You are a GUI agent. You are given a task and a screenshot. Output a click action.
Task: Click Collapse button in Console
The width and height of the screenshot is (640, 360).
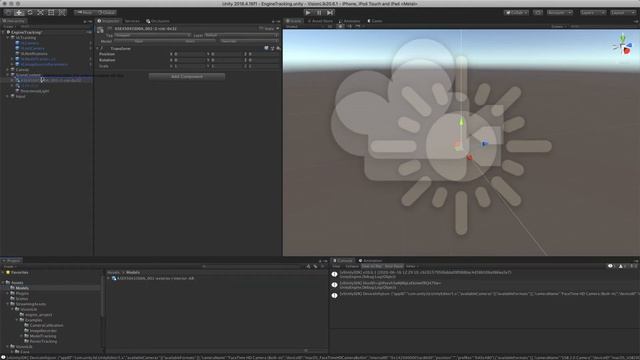pyautogui.click(x=352, y=266)
